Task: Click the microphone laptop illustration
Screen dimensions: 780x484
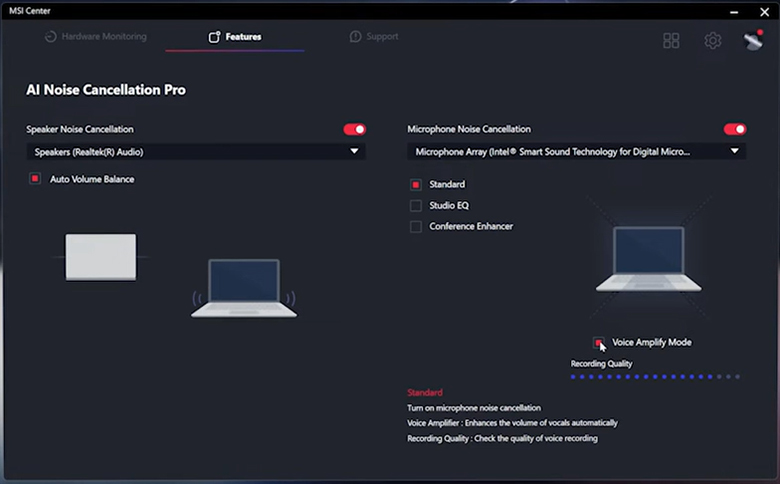Action: [649, 259]
